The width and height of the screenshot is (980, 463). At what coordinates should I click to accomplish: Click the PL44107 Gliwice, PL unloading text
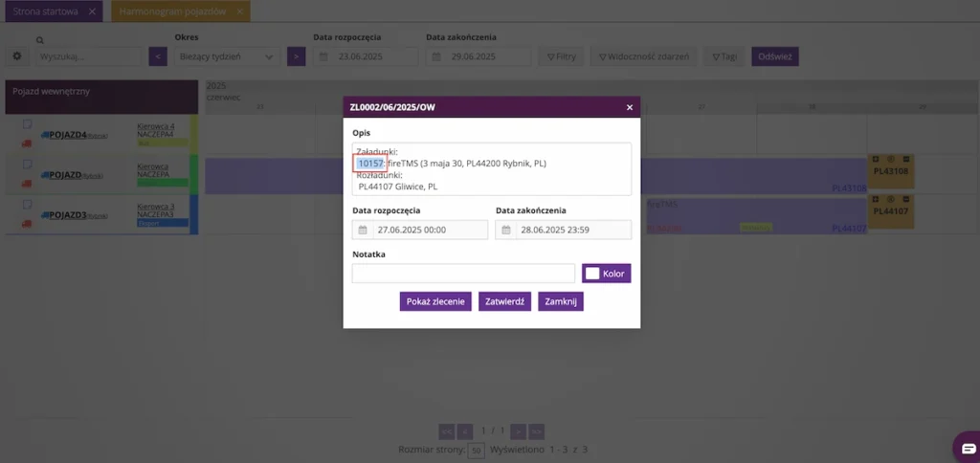pos(398,186)
